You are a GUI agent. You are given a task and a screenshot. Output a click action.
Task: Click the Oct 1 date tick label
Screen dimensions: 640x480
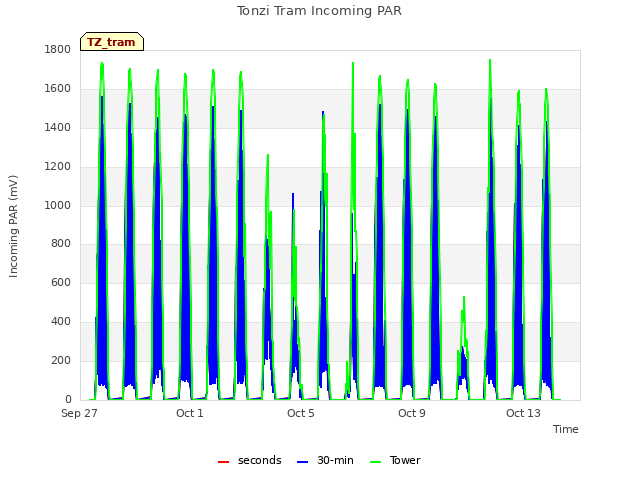[x=190, y=413]
